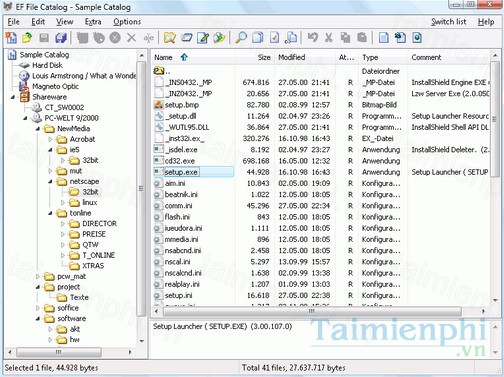The image size is (504, 377).
Task: Select CT_SW0002 disc in tree
Action: [64, 108]
